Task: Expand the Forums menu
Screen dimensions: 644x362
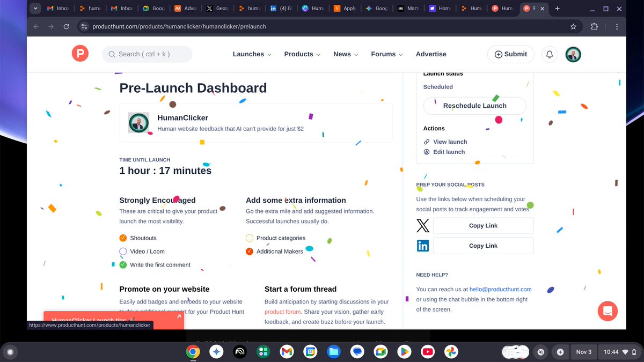Action: [387, 54]
